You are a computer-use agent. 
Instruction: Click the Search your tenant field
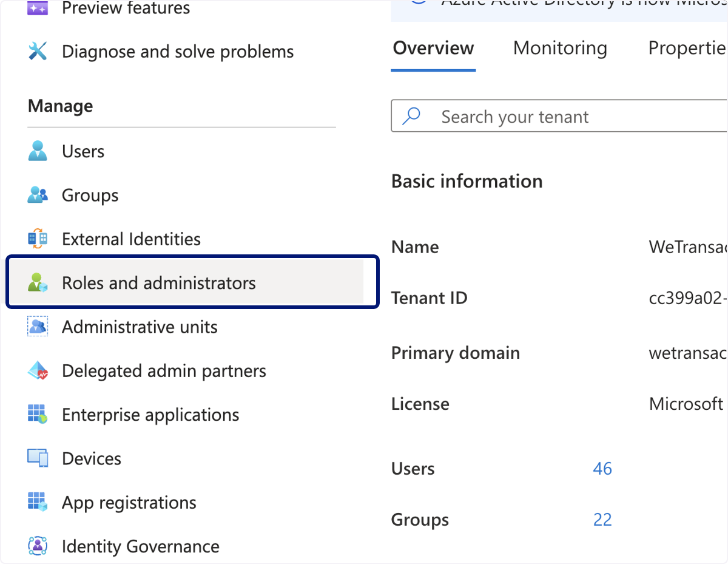pyautogui.click(x=559, y=116)
